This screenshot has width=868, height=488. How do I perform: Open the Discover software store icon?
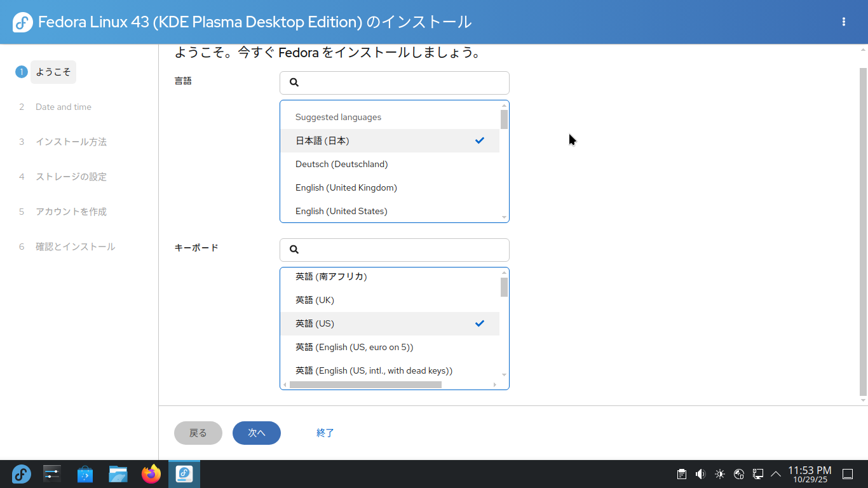[x=85, y=474]
